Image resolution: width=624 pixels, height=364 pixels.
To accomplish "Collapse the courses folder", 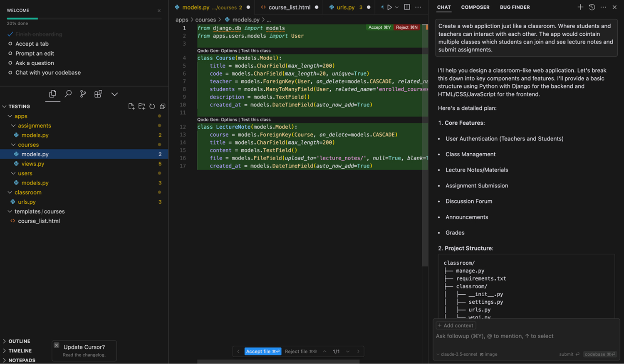I will [13, 145].
